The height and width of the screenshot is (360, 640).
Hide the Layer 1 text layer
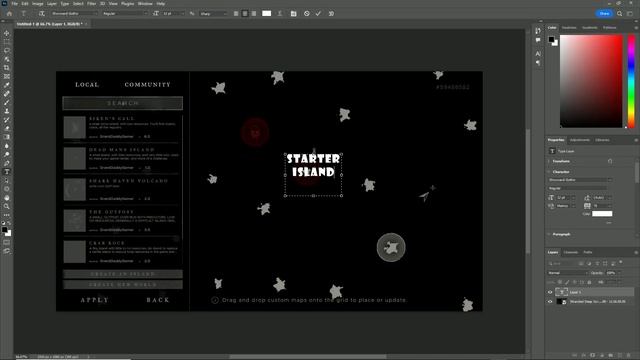550,292
